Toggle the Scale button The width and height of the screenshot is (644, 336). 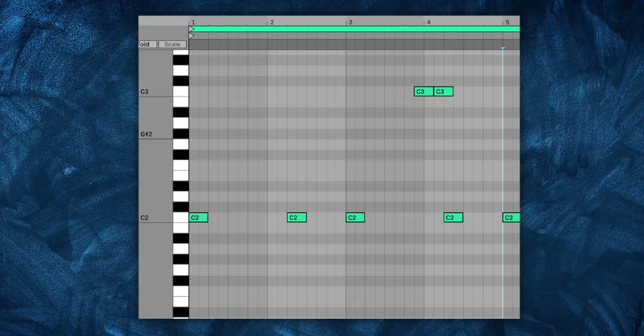[172, 44]
